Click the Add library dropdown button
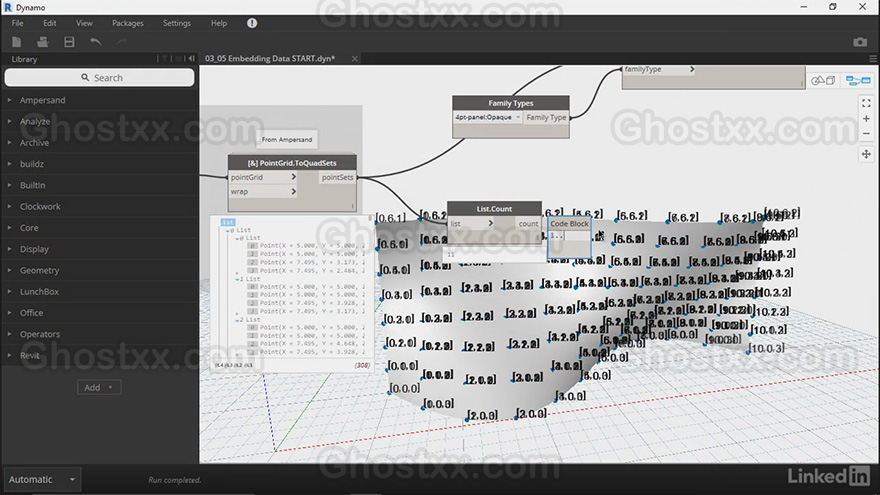This screenshot has height=495, width=880. point(99,387)
